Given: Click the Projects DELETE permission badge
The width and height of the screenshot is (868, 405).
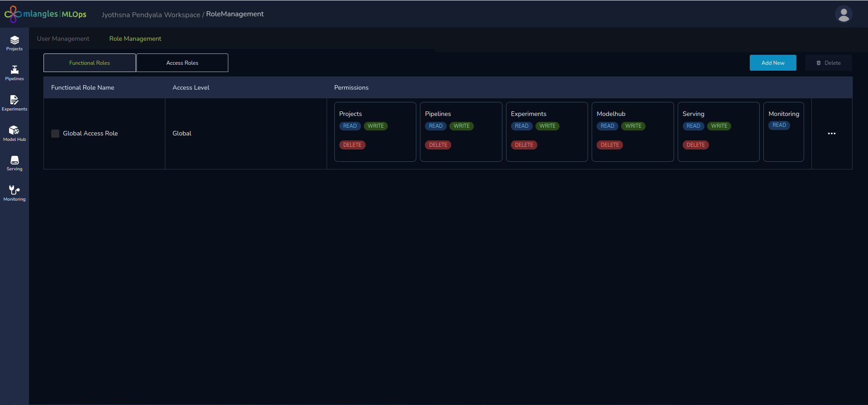Looking at the screenshot, I should [352, 145].
